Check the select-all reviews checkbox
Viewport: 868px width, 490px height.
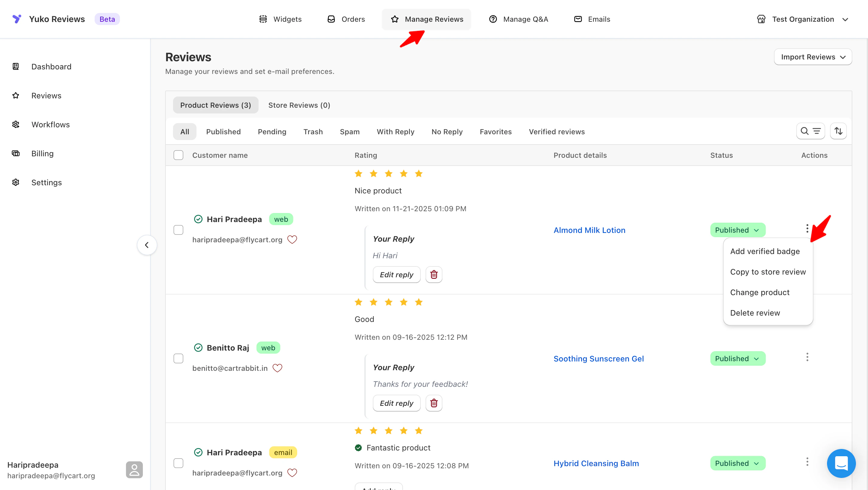(178, 155)
